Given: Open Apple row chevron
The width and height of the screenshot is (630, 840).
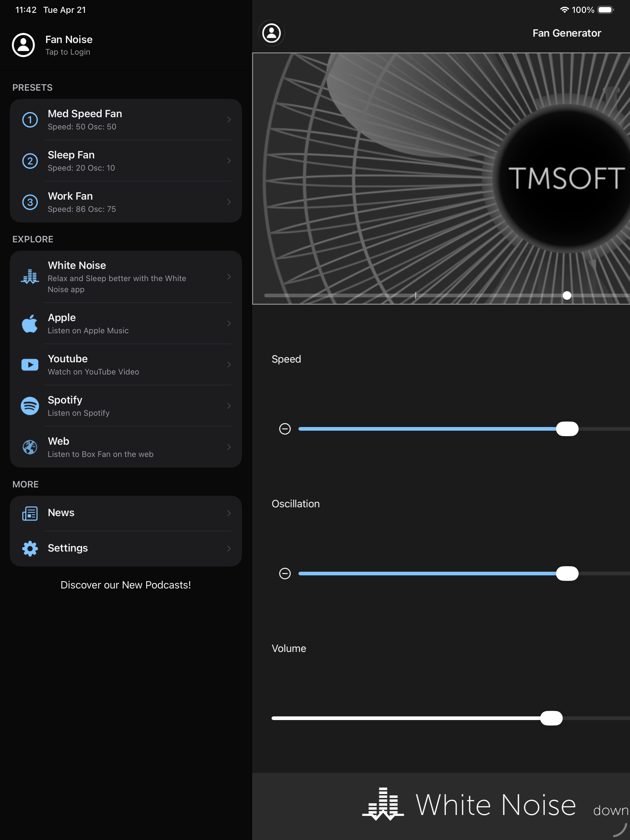Looking at the screenshot, I should point(229,324).
